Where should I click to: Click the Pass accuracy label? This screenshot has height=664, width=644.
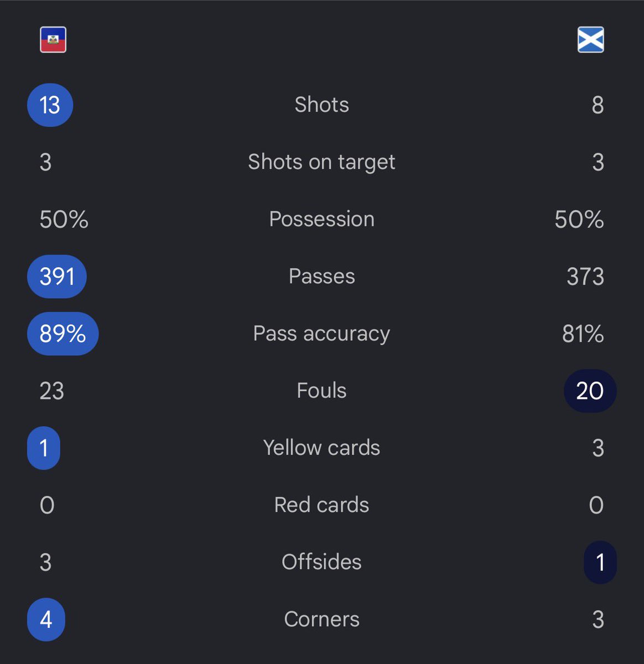[321, 334]
